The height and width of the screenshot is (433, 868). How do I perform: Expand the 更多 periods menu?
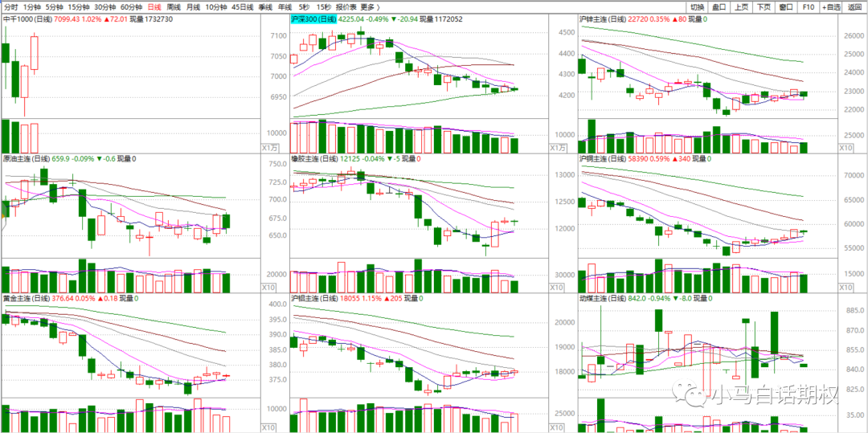coord(370,6)
